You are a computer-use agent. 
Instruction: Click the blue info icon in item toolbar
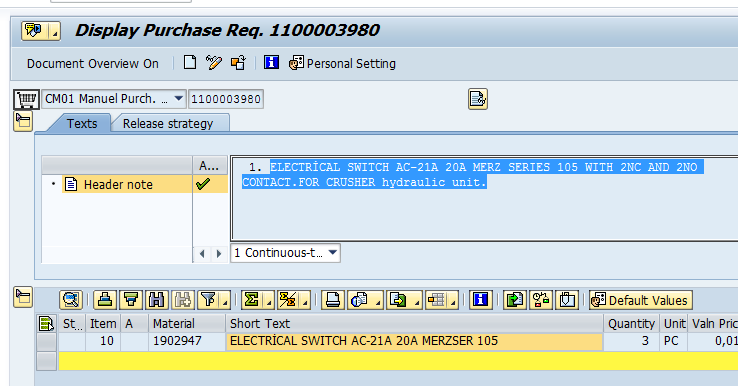481,300
